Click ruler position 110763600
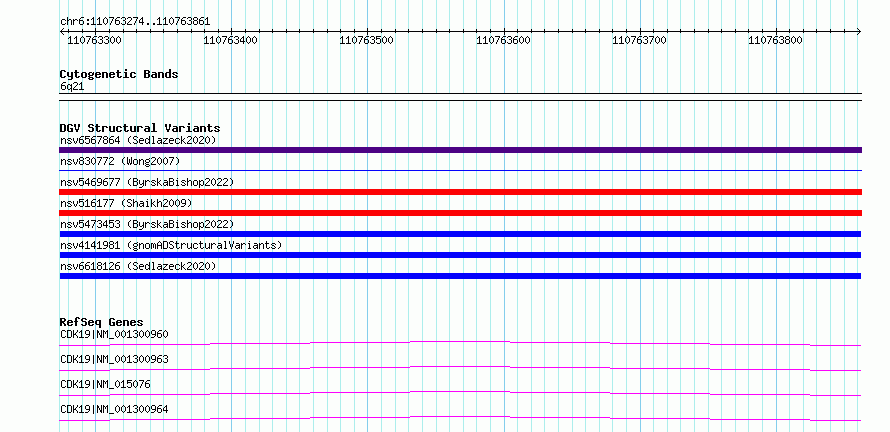Viewport: 890px width, 432px height. click(x=503, y=40)
